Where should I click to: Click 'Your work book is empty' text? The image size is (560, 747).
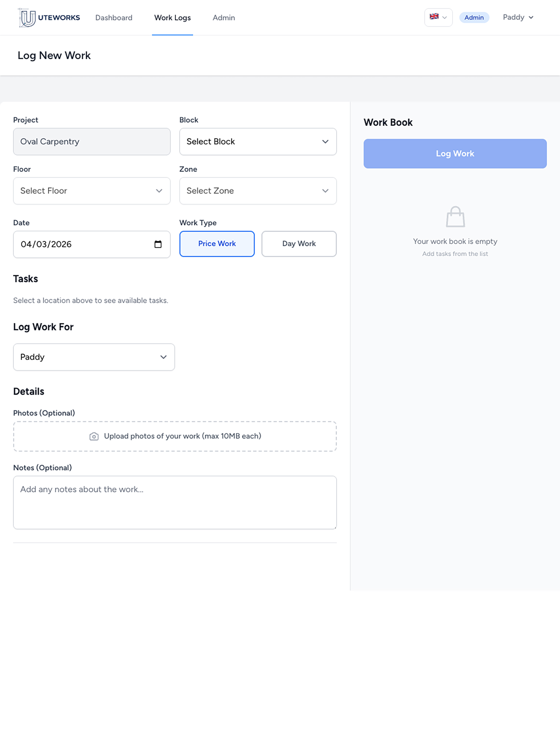[455, 241]
